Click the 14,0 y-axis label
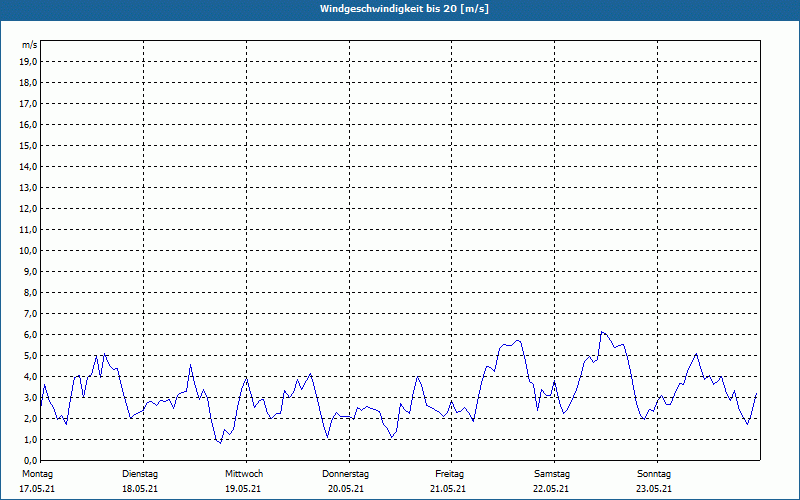 click(29, 166)
